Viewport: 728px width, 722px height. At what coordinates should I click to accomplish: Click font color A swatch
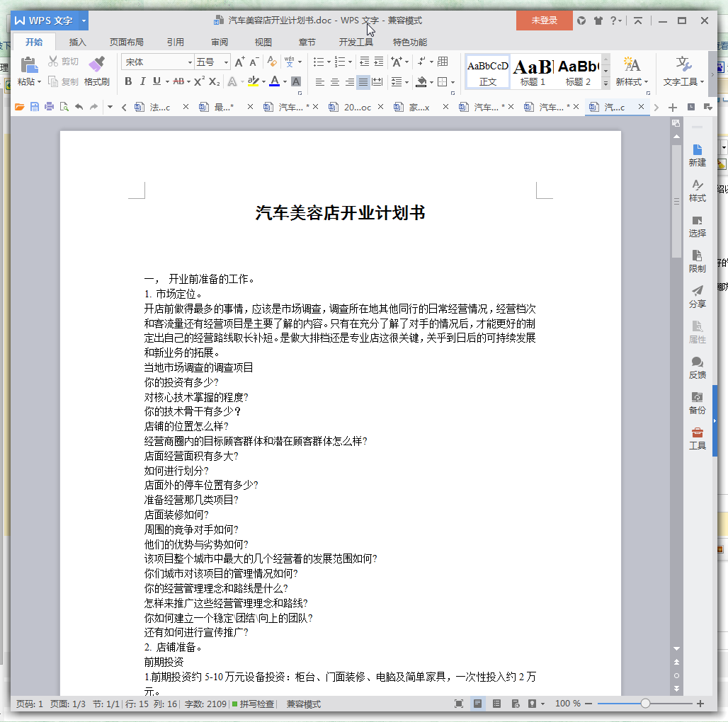click(275, 81)
